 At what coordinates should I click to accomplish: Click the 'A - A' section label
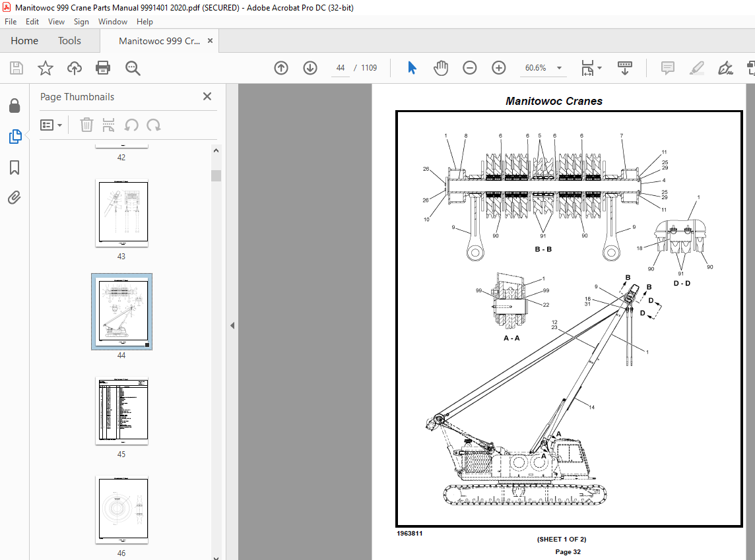click(x=511, y=338)
